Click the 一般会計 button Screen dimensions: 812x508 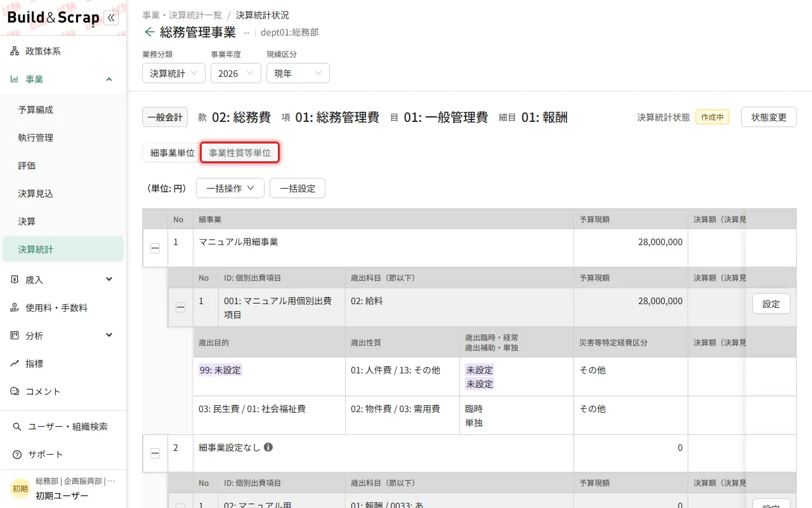[x=165, y=117]
